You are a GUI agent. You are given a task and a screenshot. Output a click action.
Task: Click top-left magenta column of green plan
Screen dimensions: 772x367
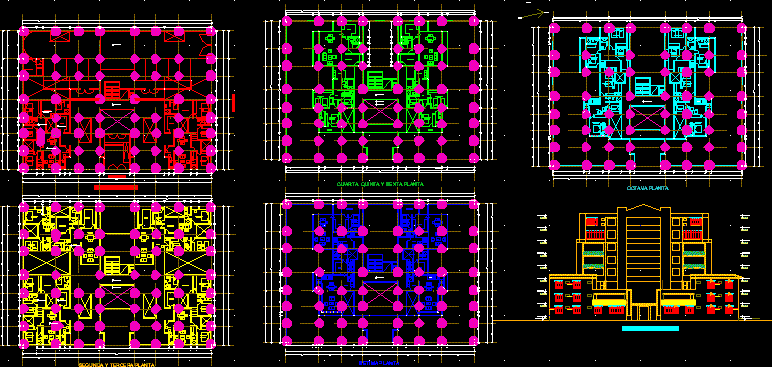pos(287,21)
